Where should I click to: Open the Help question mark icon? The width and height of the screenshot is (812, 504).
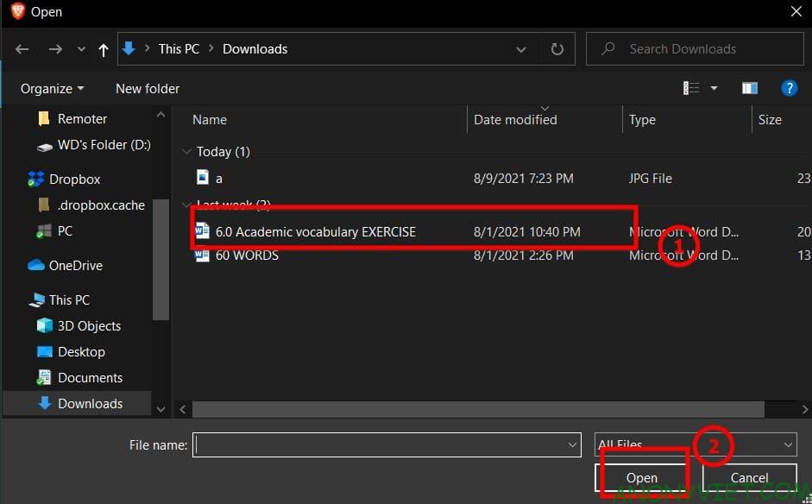pos(788,88)
